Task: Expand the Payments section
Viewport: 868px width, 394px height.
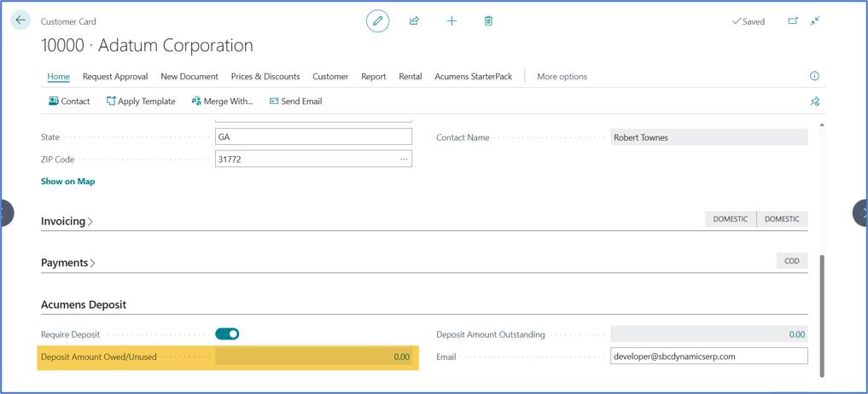Action: coord(68,263)
